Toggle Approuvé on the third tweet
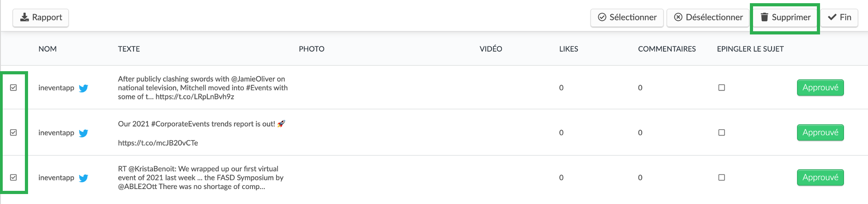 pos(820,177)
